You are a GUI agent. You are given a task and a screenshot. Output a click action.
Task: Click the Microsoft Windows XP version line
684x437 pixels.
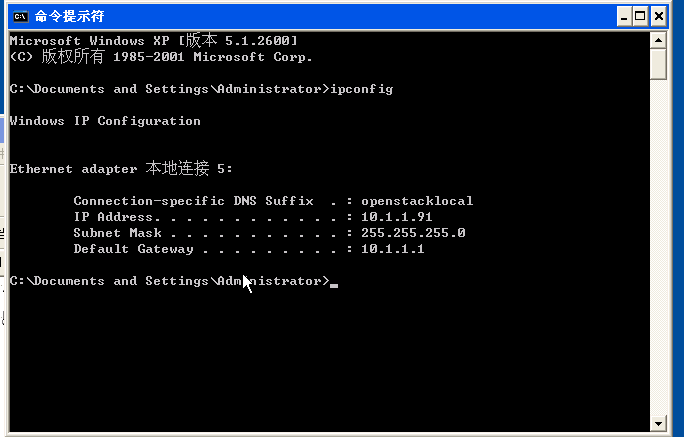(x=154, y=41)
